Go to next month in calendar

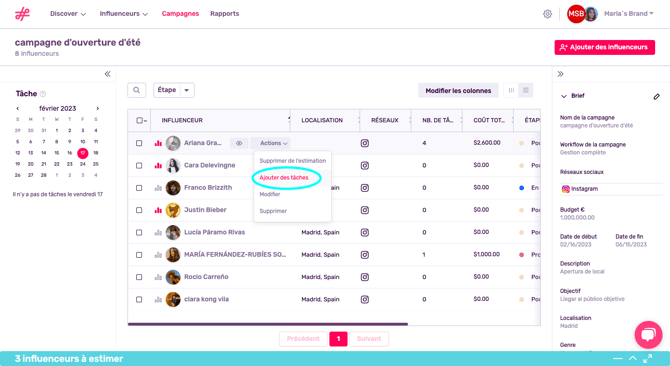[97, 108]
